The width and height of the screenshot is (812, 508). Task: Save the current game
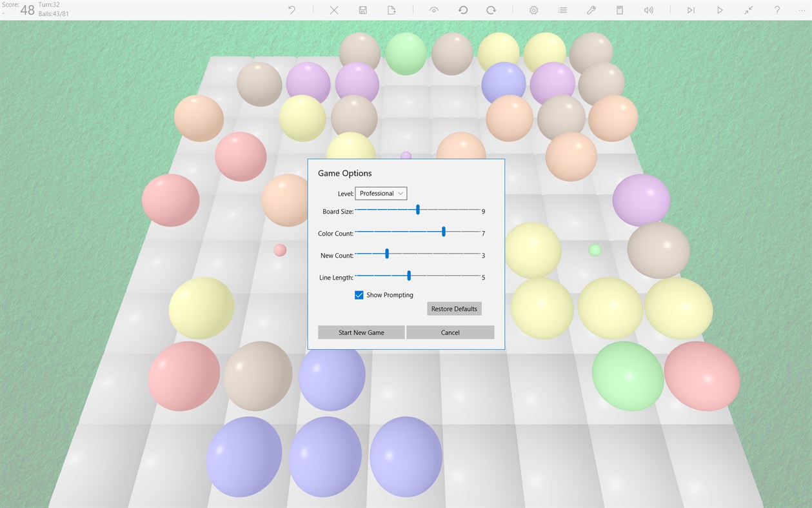click(x=362, y=10)
